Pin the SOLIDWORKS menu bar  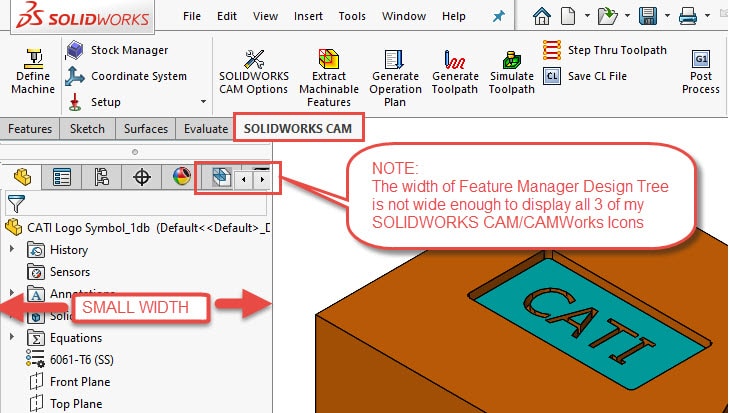click(499, 17)
